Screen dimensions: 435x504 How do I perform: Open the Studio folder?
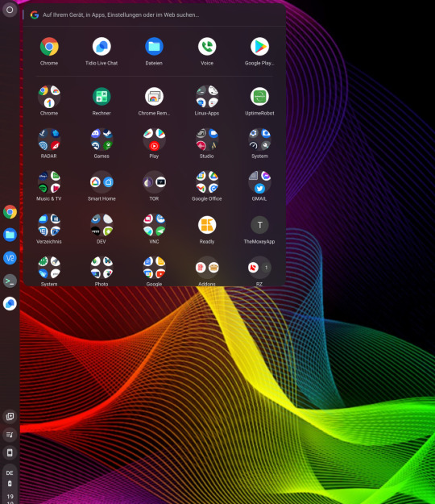click(207, 140)
